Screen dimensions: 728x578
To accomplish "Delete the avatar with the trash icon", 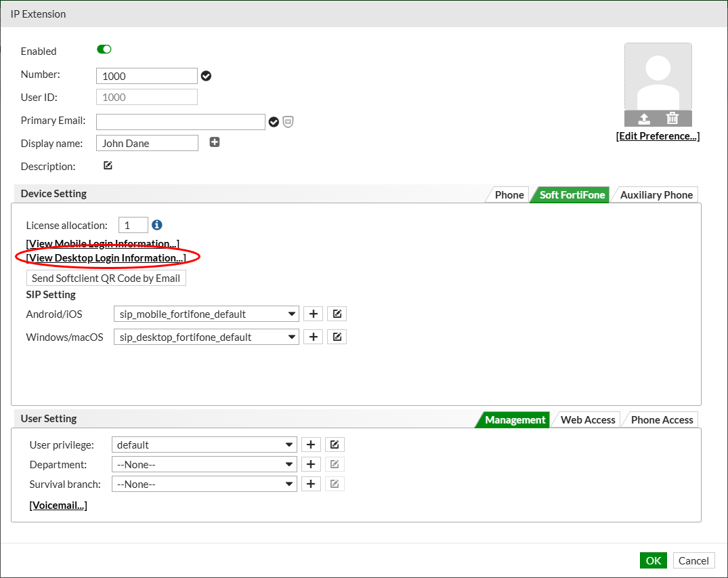I will (672, 119).
